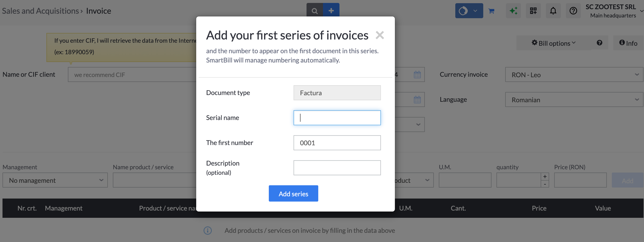The image size is (644, 242).
Task: Open help with the question mark circle icon
Action: (x=573, y=11)
